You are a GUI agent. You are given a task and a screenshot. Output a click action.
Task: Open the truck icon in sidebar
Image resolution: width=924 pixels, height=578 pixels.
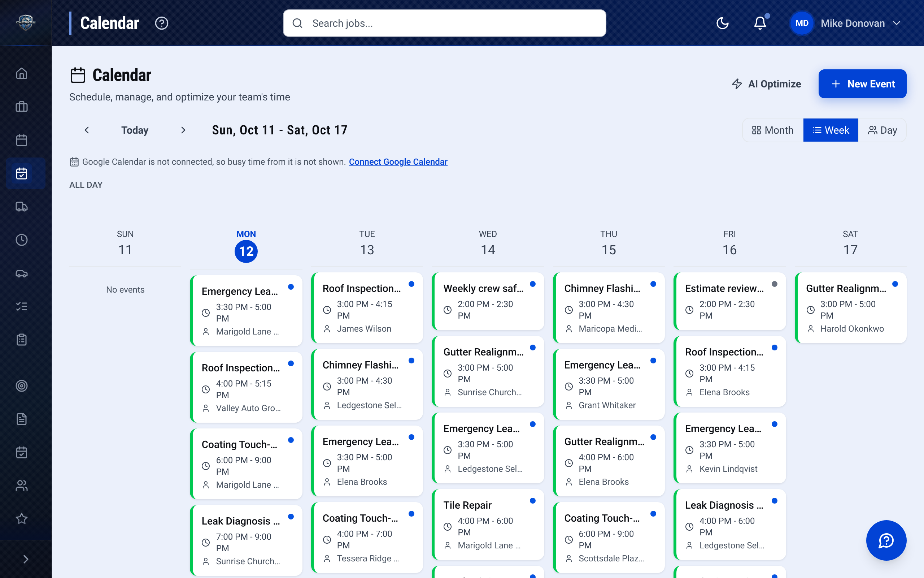22,207
